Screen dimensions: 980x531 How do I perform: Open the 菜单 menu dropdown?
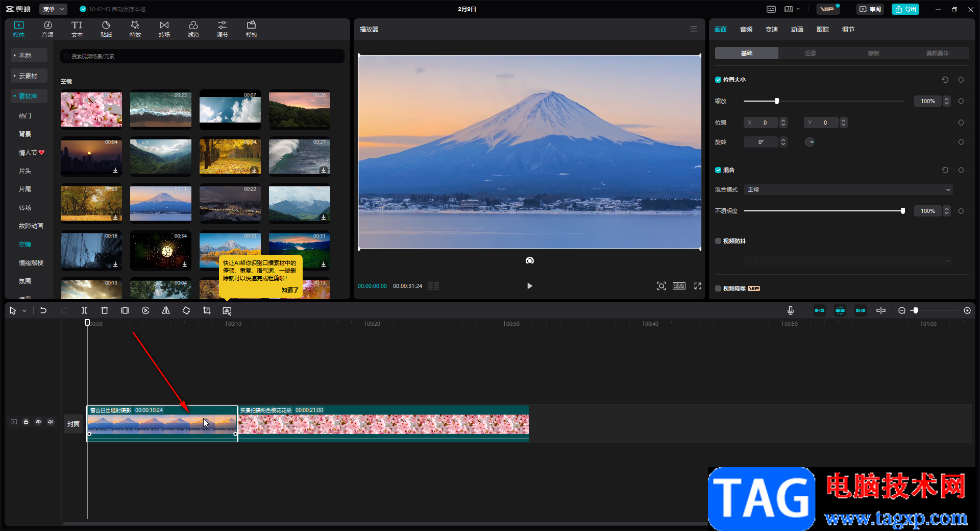coord(53,9)
